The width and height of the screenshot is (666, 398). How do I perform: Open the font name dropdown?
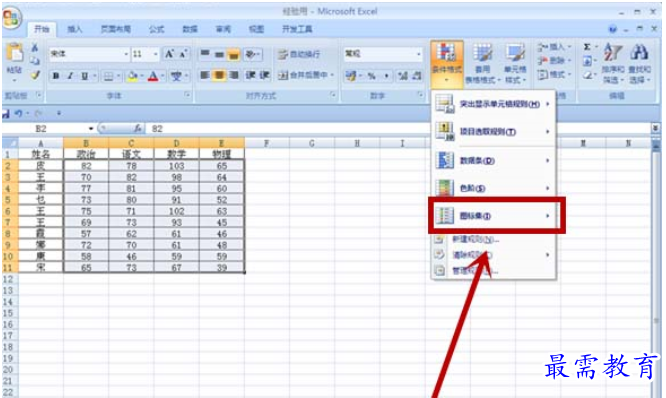click(x=126, y=54)
